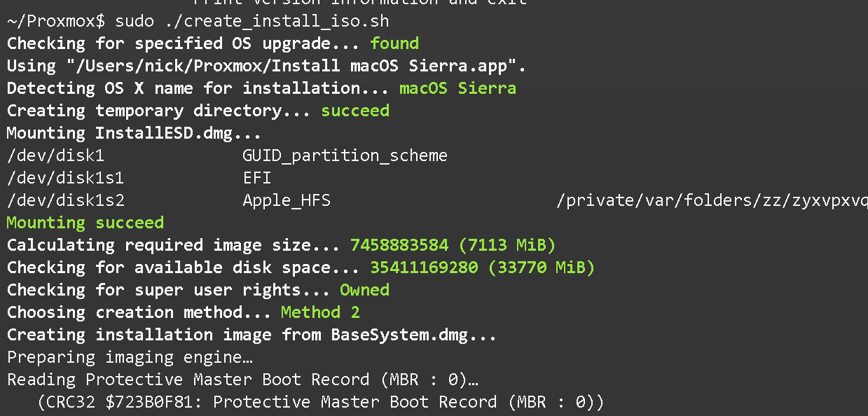Click "Checking for specified OS upgrade..." text
868x416 pixels.
click(184, 43)
